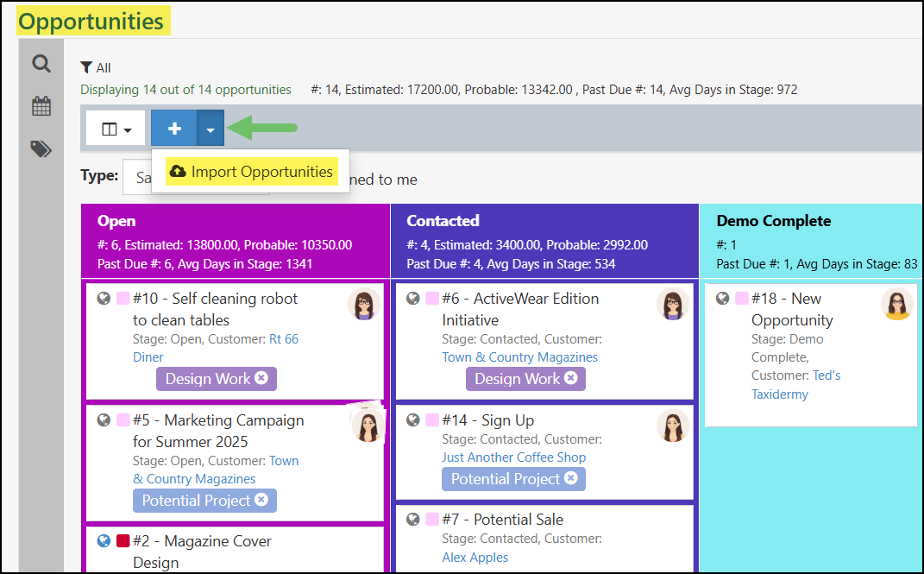Image resolution: width=924 pixels, height=574 pixels.
Task: Click pink color swatch on #10 card
Action: tap(123, 298)
